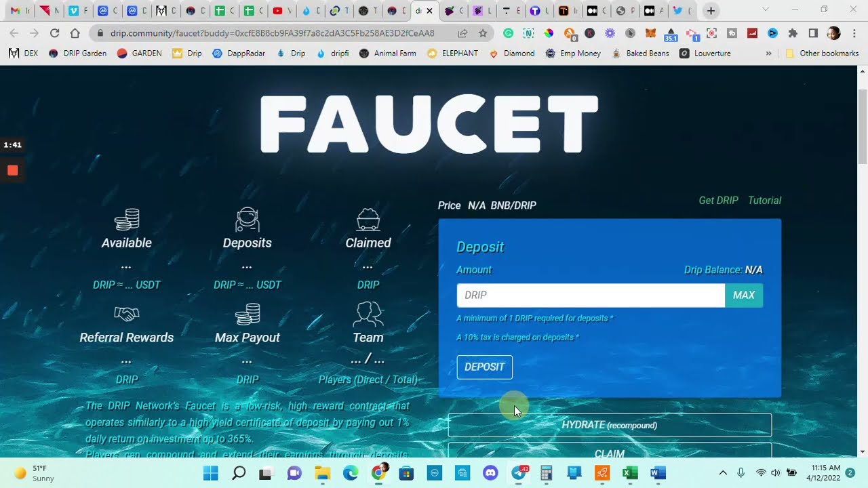Click the Grammarly extension icon
Viewport: 868px width, 488px height.
[508, 33]
